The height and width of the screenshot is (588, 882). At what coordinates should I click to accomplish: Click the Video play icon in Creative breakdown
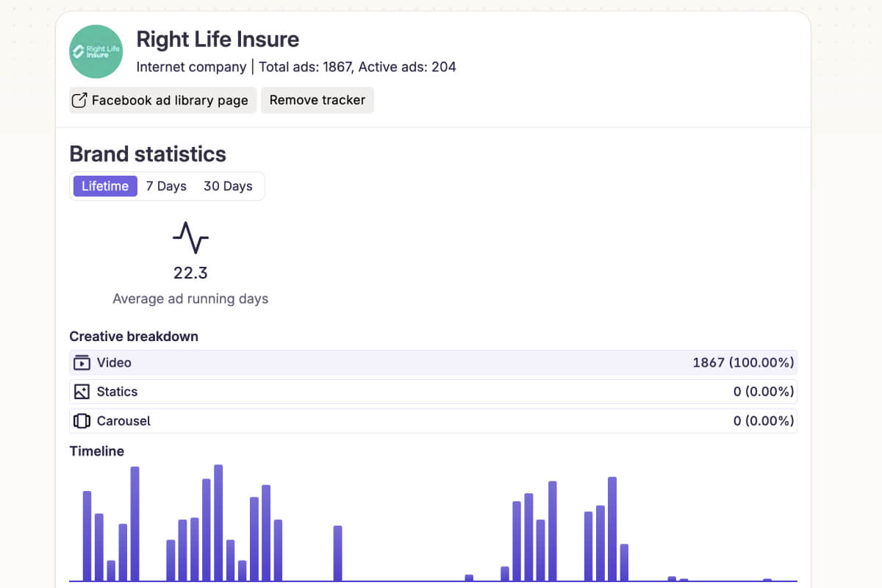82,362
